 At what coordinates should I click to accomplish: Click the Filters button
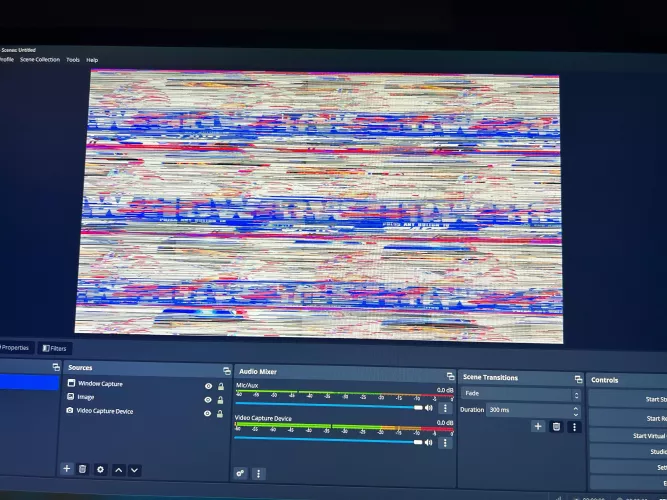pos(54,349)
